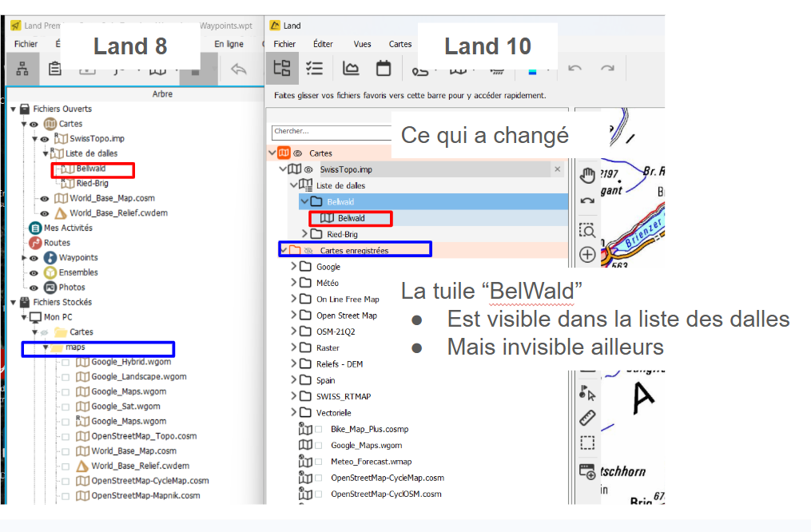The width and height of the screenshot is (811, 532).
Task: Open the checklist view icon in Land 10 toolbar
Action: [x=314, y=68]
